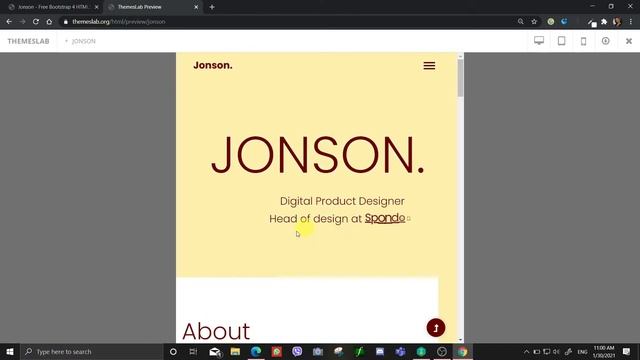Image resolution: width=640 pixels, height=360 pixels.
Task: Switch preview to desktop view
Action: click(539, 41)
